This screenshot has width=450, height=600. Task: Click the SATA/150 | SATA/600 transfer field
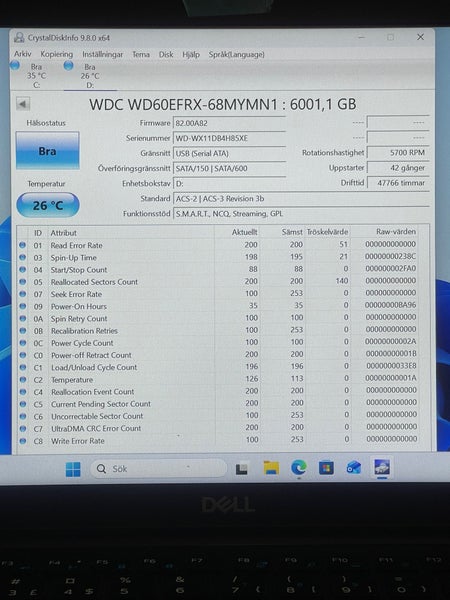(229, 168)
